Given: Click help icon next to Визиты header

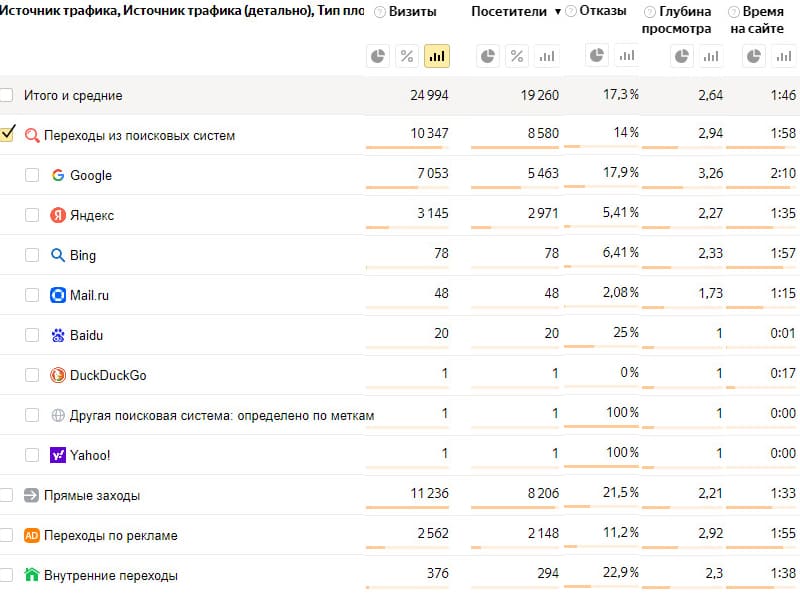Looking at the screenshot, I should click(x=380, y=12).
